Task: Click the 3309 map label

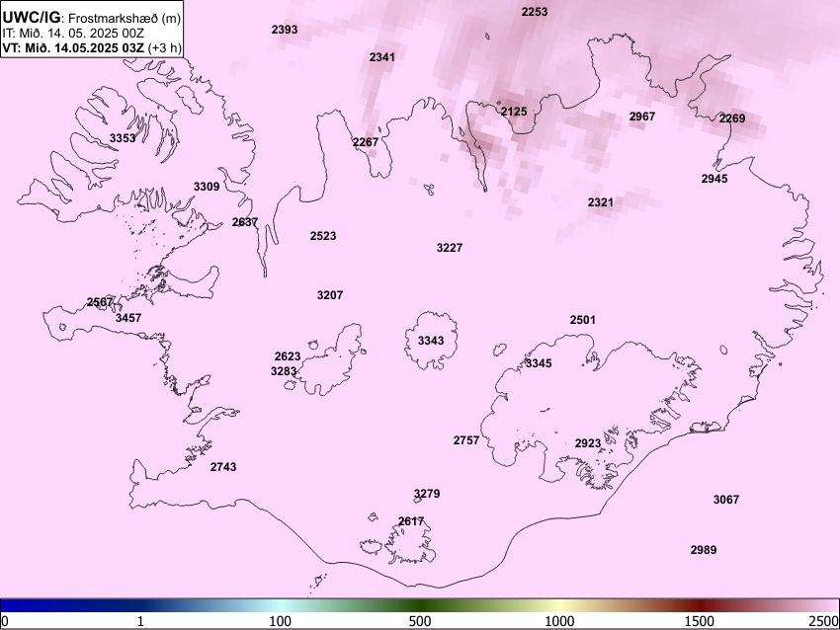Action: pos(207,187)
